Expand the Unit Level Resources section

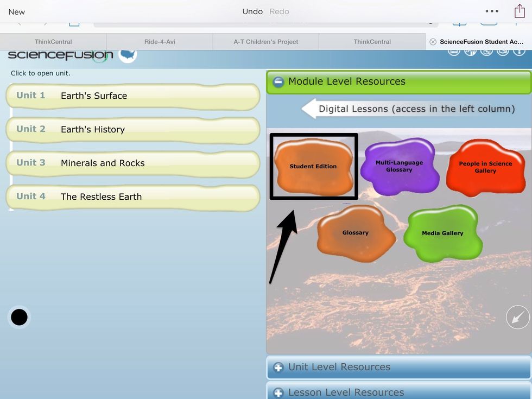coord(278,368)
